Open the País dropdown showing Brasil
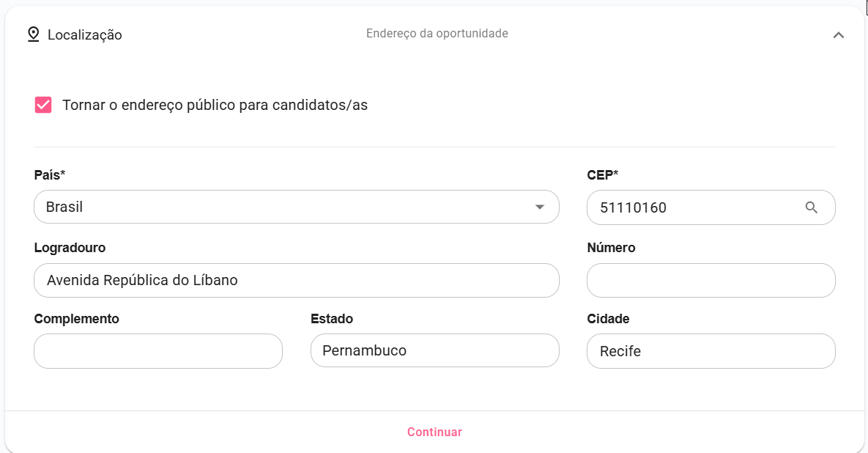868x453 pixels. [x=286, y=207]
